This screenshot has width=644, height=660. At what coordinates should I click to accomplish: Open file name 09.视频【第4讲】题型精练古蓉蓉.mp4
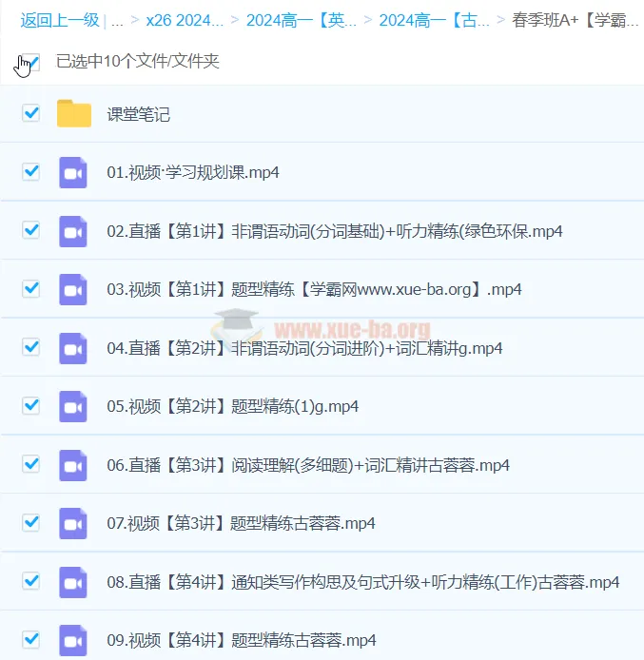[x=242, y=641]
